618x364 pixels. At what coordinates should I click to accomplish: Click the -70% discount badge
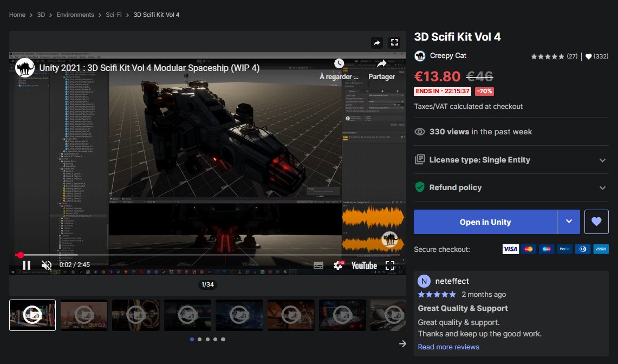484,91
